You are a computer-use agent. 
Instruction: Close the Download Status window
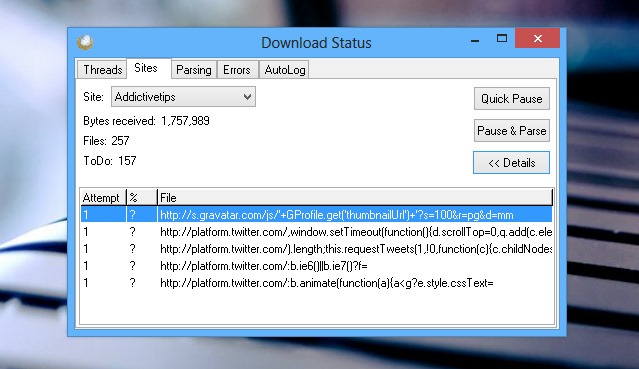(538, 38)
